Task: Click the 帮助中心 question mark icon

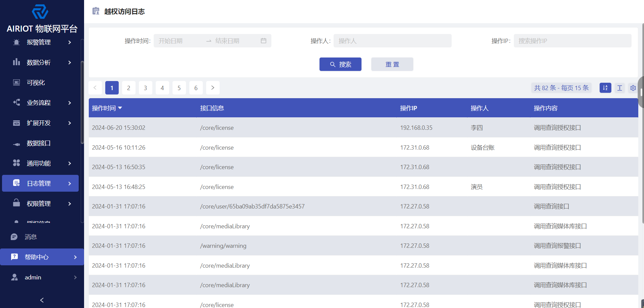Action: point(14,257)
